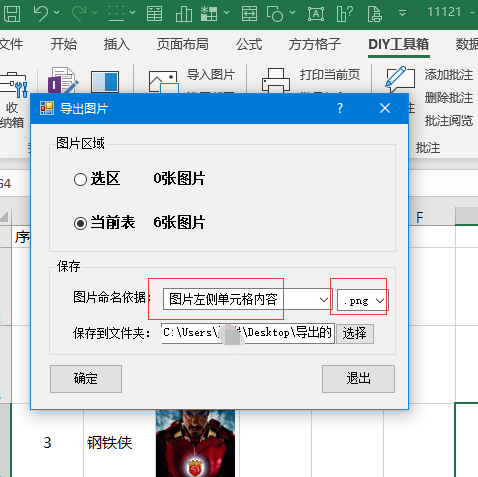Click the cell with number 3
The height and width of the screenshot is (477, 478).
click(x=47, y=443)
